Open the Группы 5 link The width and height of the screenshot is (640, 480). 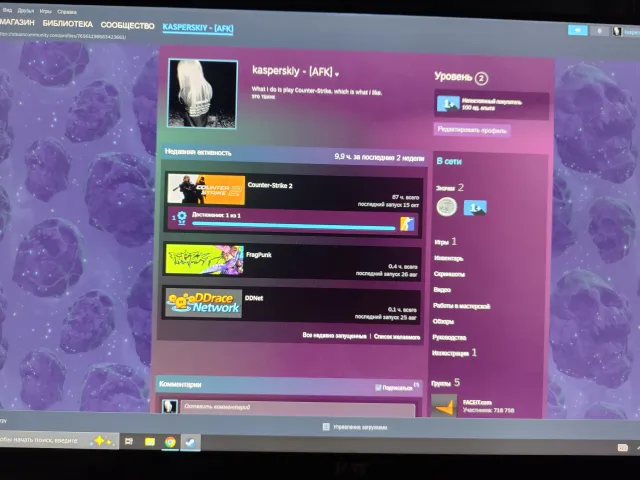pos(445,383)
